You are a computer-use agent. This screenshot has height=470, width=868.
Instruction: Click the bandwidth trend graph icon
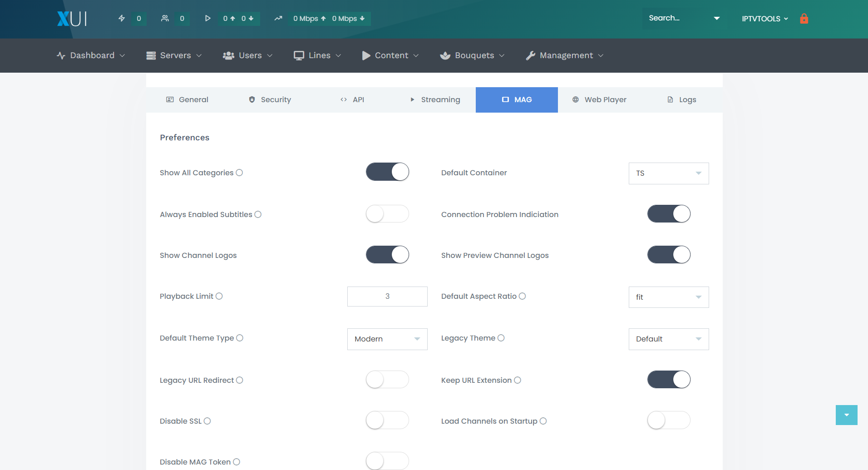[278, 19]
